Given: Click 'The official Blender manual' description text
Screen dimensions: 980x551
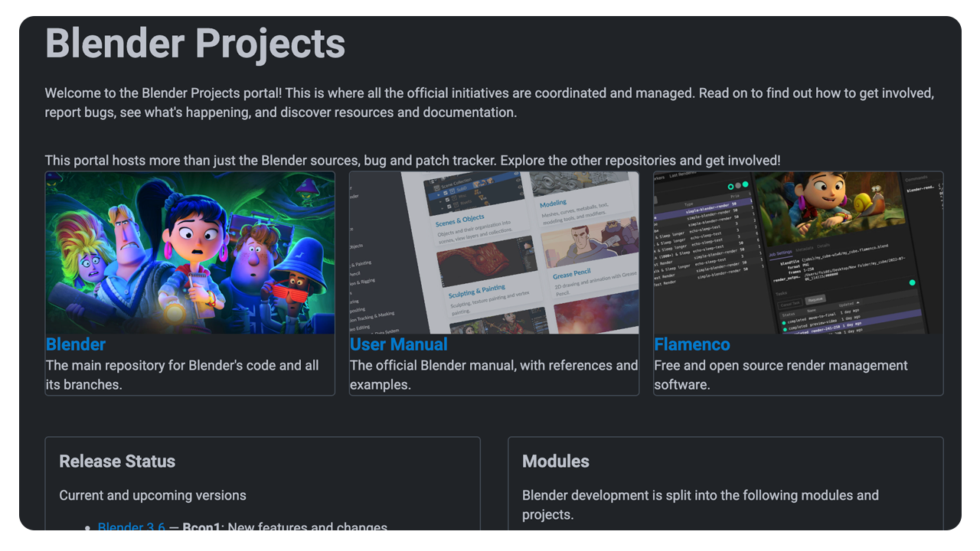Looking at the screenshot, I should click(494, 375).
